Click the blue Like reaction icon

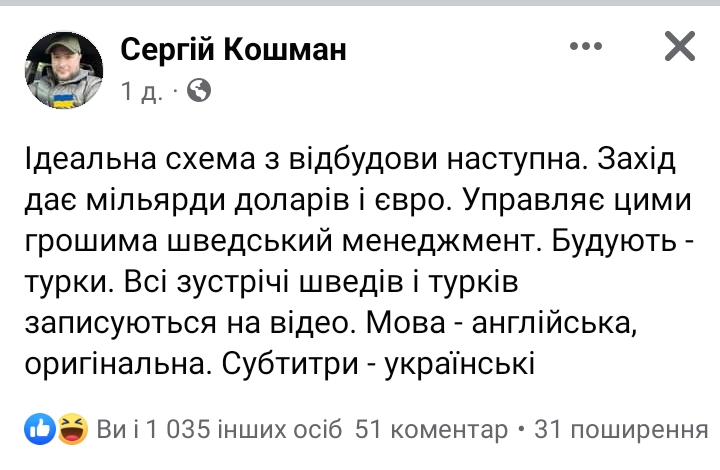pos(41,430)
